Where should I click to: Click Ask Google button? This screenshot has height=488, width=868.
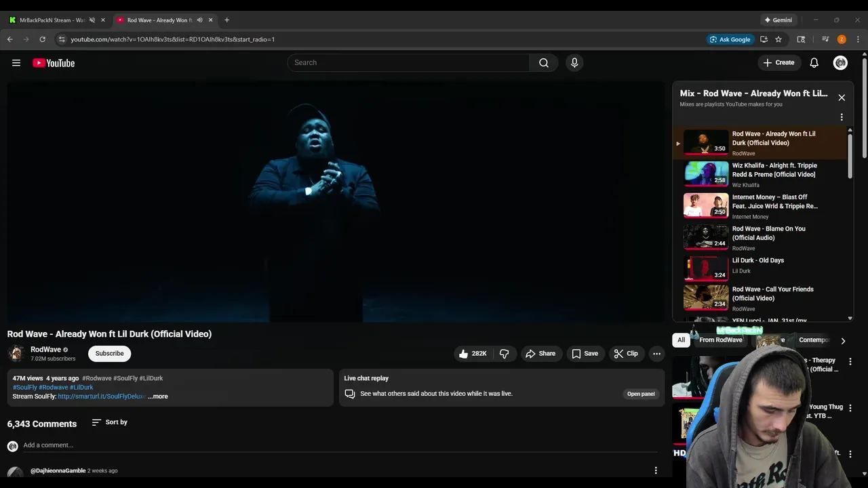730,39
